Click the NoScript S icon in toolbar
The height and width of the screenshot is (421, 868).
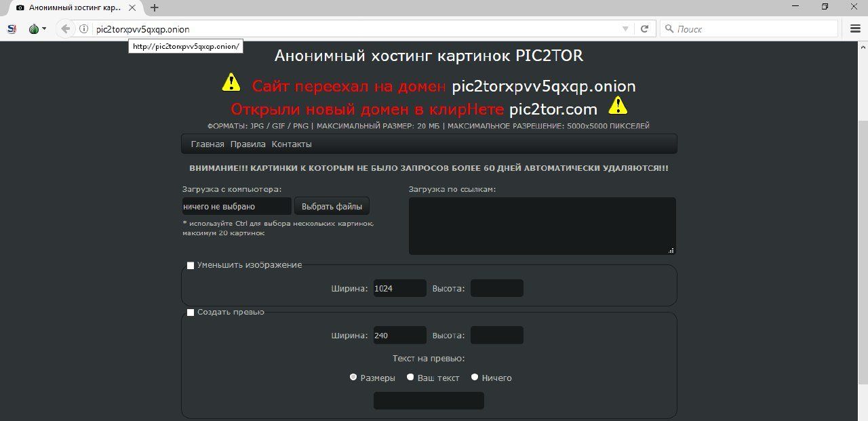pos(12,29)
